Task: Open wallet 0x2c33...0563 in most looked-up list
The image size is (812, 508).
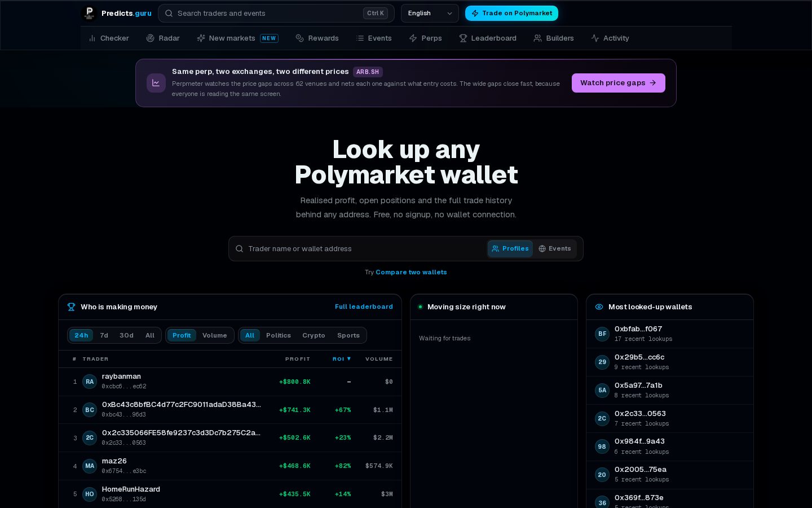Action: pos(670,419)
